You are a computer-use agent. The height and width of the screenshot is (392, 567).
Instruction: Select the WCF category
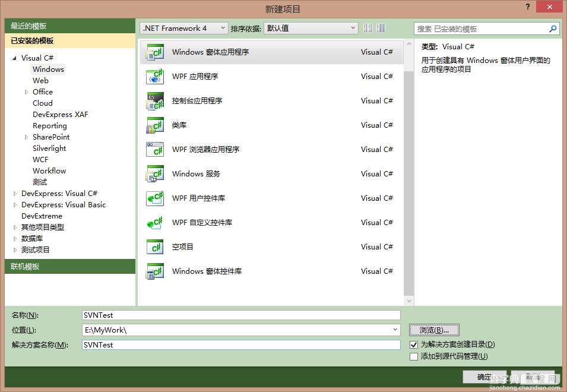40,160
